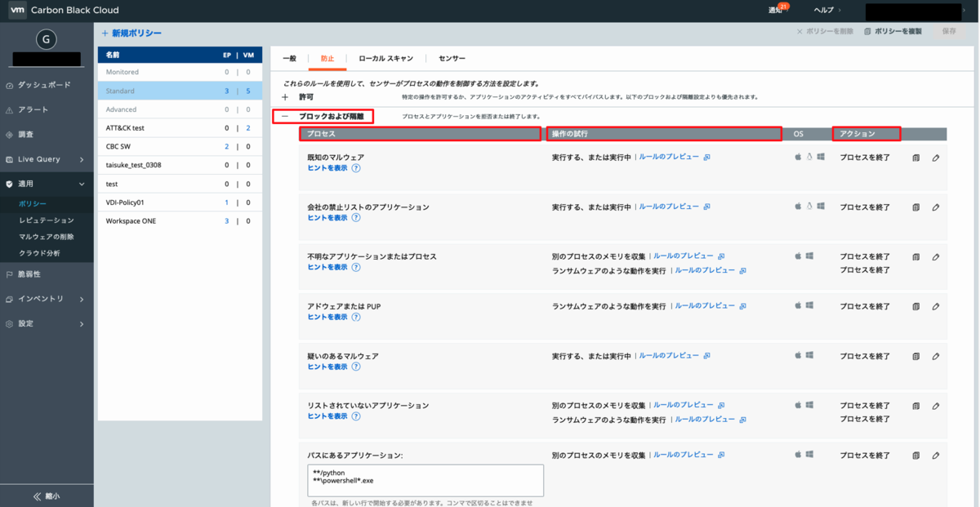The width and height of the screenshot is (980, 507).
Task: Select the CBC SW policy
Action: 180,147
